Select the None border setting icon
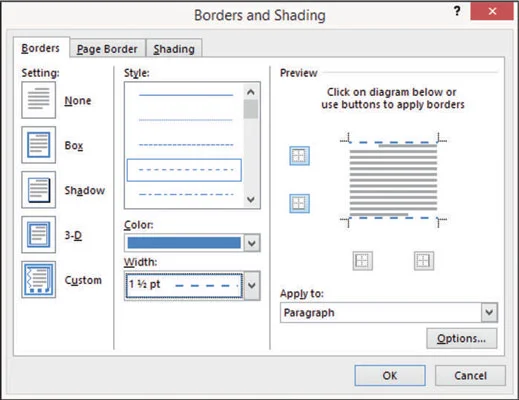The image size is (519, 400). click(39, 100)
